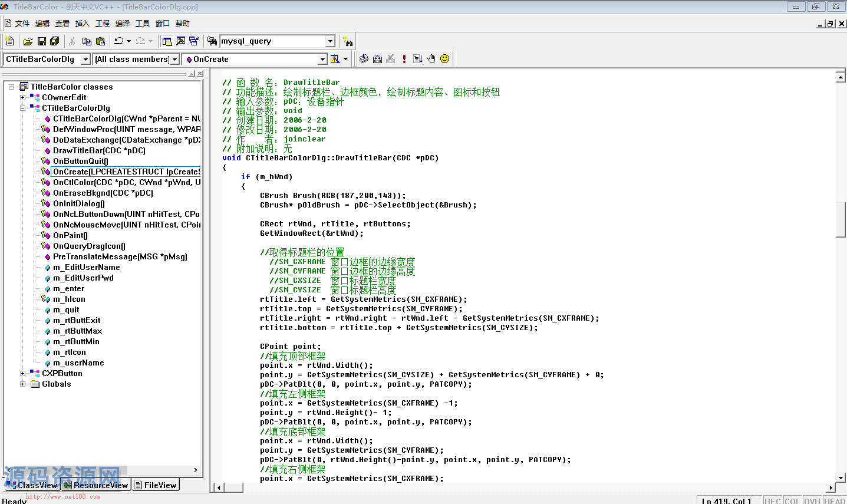The width and height of the screenshot is (847, 504).
Task: Open the 工具 menu
Action: (x=143, y=24)
